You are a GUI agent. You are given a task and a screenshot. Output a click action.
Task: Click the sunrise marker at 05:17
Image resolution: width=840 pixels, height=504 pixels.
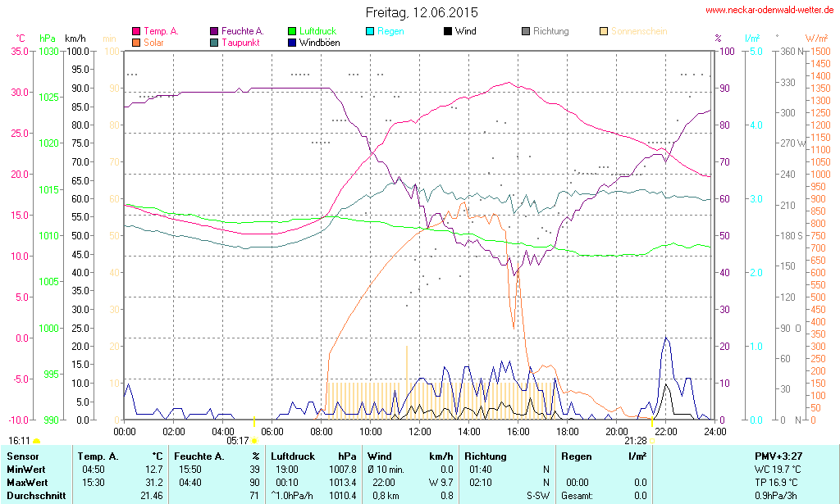tap(254, 440)
